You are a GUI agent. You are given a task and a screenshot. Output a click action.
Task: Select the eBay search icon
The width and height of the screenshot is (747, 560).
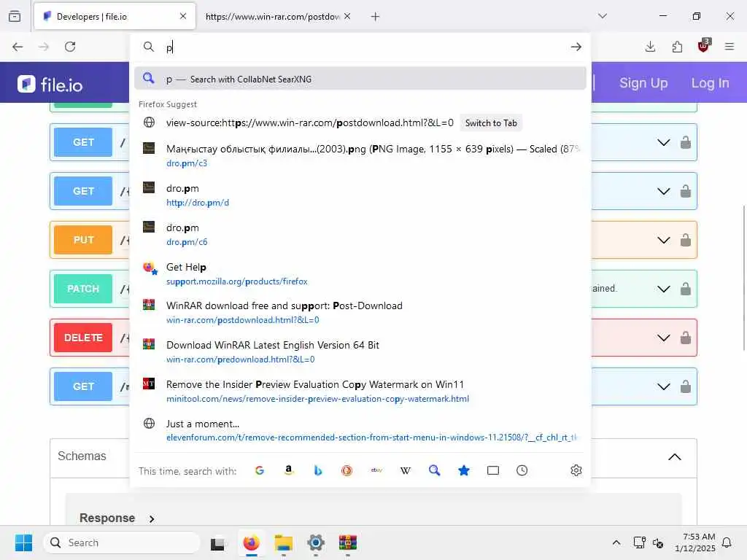tap(376, 470)
